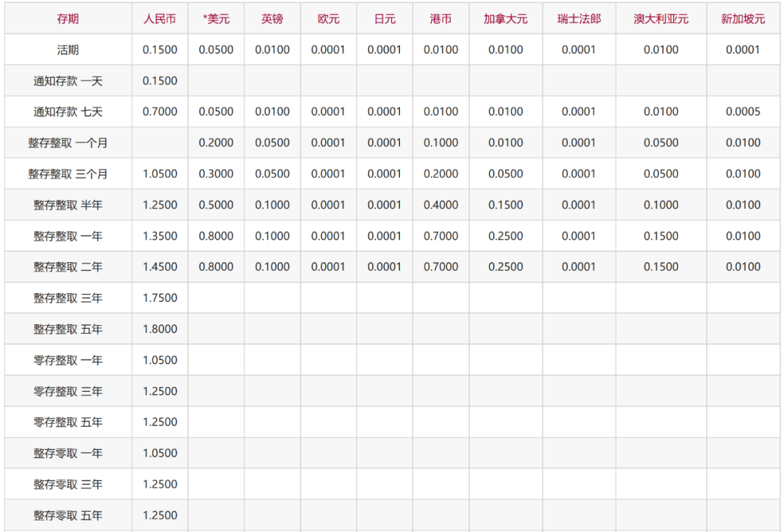Viewport: 784px width, 532px height.
Task: Select the 港币 header cell
Action: (441, 19)
